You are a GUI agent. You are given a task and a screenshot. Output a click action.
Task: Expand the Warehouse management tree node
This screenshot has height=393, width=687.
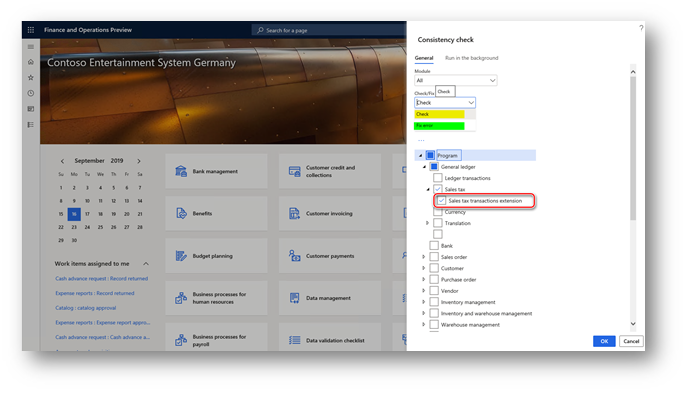tap(424, 325)
